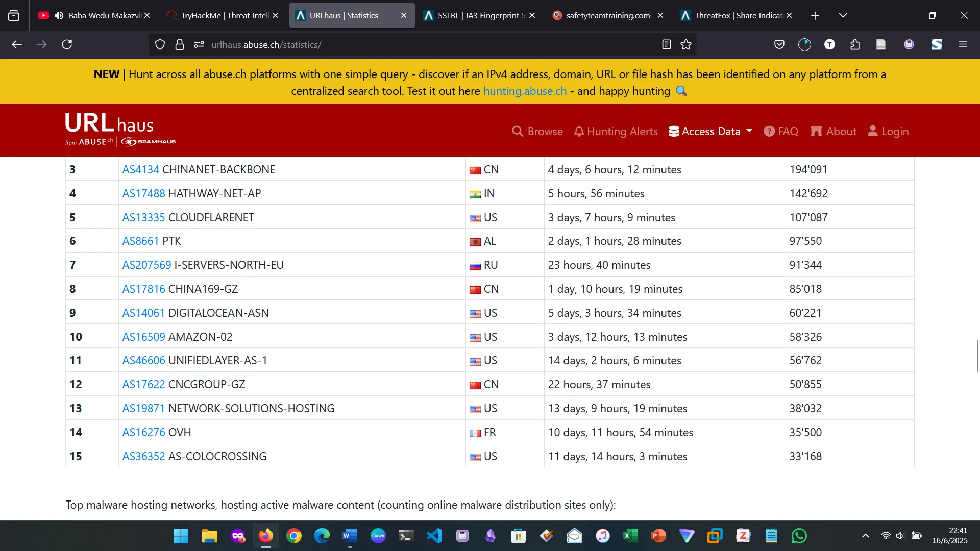Expand the Access Data dropdown
Screen dimensions: 980x551
(710, 131)
